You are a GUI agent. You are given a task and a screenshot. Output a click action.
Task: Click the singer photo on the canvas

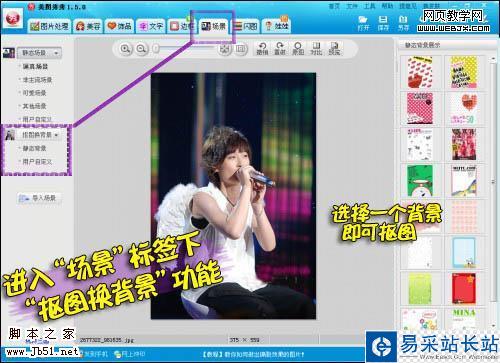click(233, 196)
